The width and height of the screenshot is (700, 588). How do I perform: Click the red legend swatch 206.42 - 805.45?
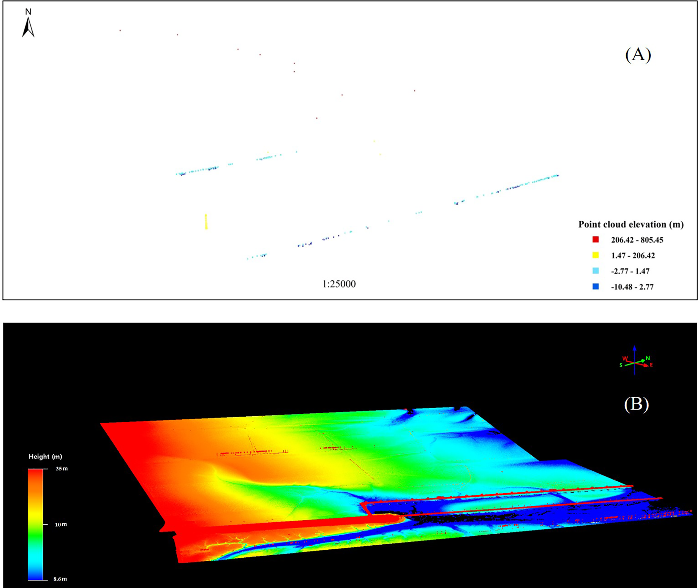(595, 239)
